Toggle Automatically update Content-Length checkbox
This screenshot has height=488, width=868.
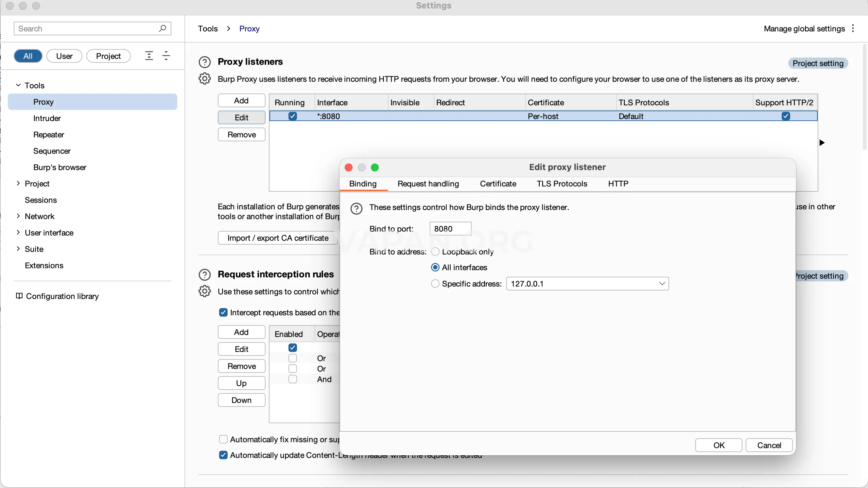coord(223,455)
